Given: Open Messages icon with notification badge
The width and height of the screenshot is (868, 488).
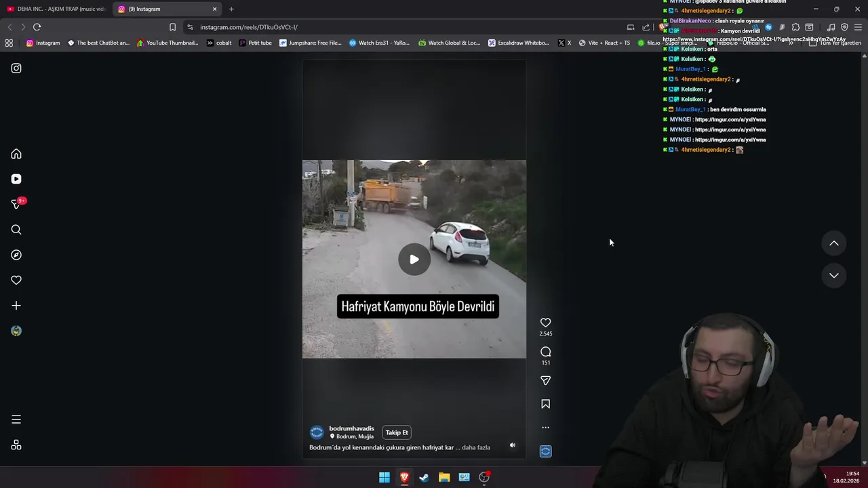Looking at the screenshot, I should 17,204.
